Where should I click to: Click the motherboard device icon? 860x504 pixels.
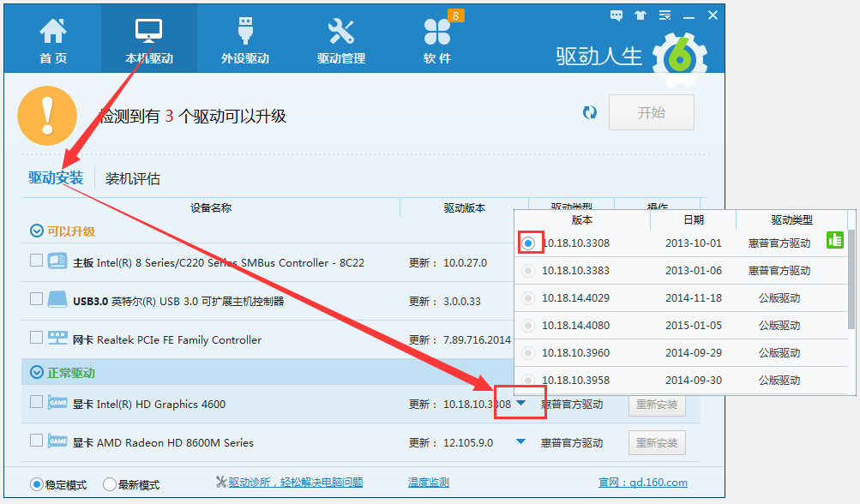pyautogui.click(x=57, y=261)
